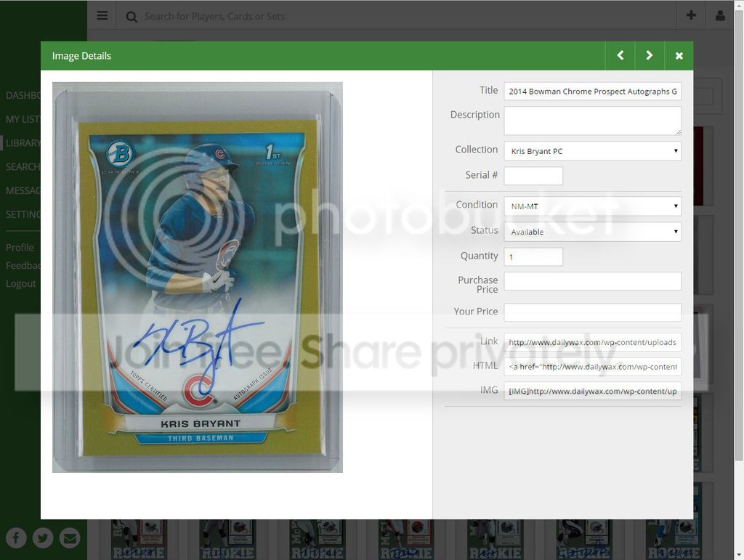Select the IMG code field
This screenshot has height=560, width=744.
[593, 391]
